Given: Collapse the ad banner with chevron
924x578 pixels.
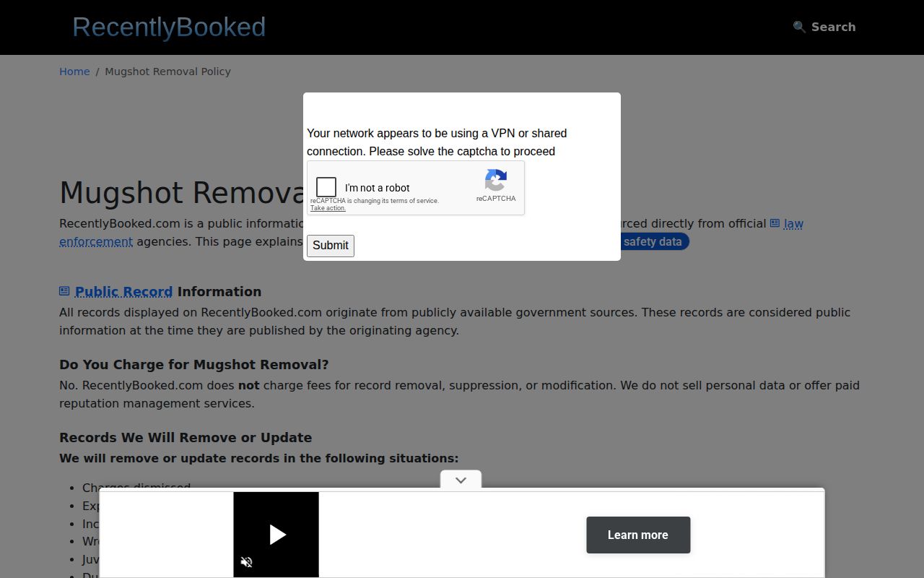Looking at the screenshot, I should [461, 480].
